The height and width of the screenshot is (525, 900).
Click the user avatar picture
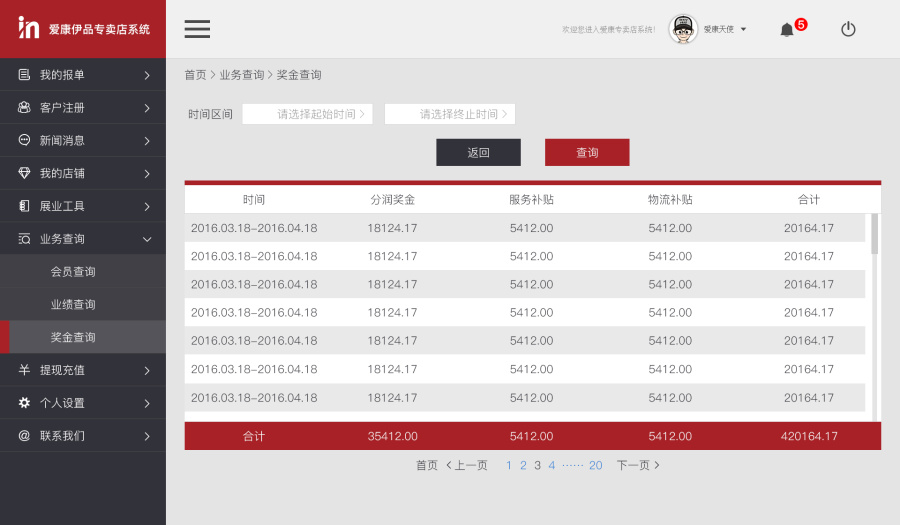point(682,29)
